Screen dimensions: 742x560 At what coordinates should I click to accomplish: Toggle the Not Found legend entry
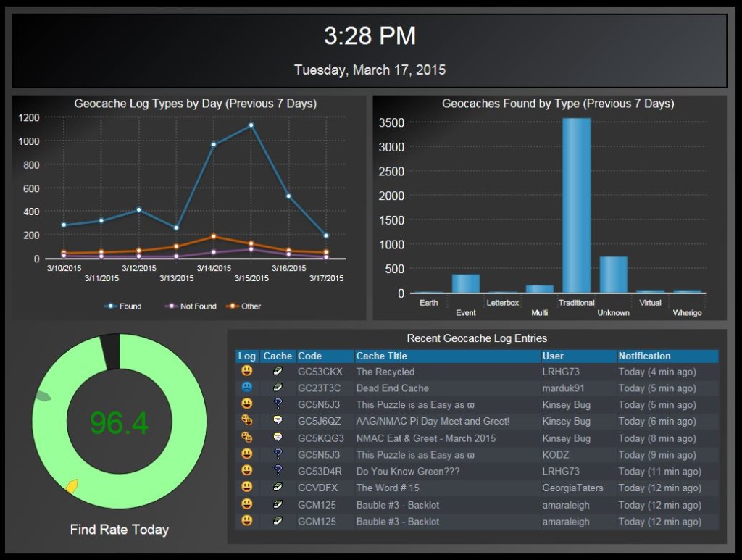pos(191,306)
